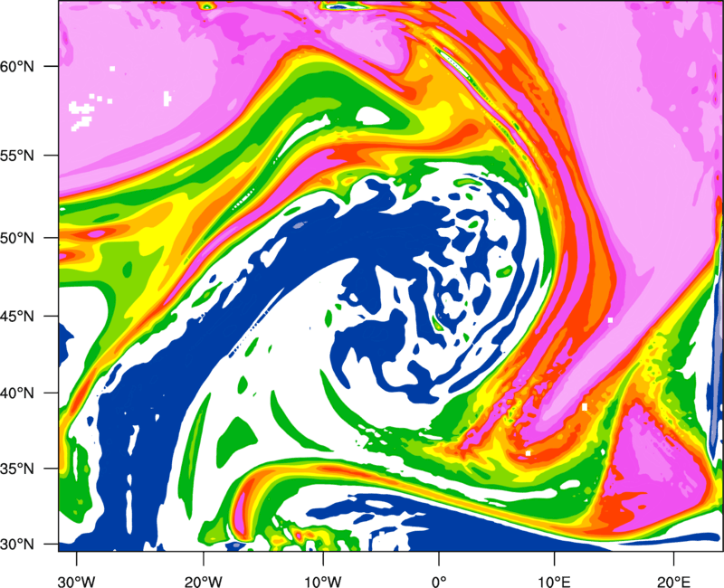Click the 40°N latitude label
Image resolution: width=724 pixels, height=588 pixels.
pos(17,394)
